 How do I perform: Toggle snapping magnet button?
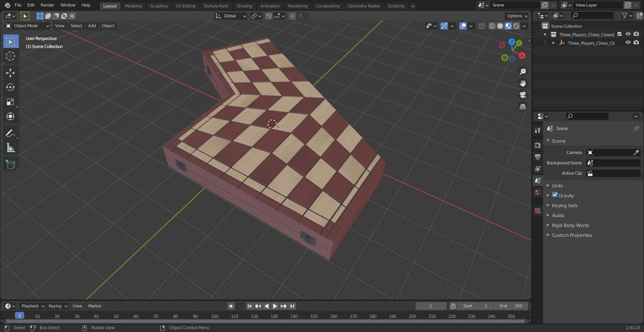269,16
